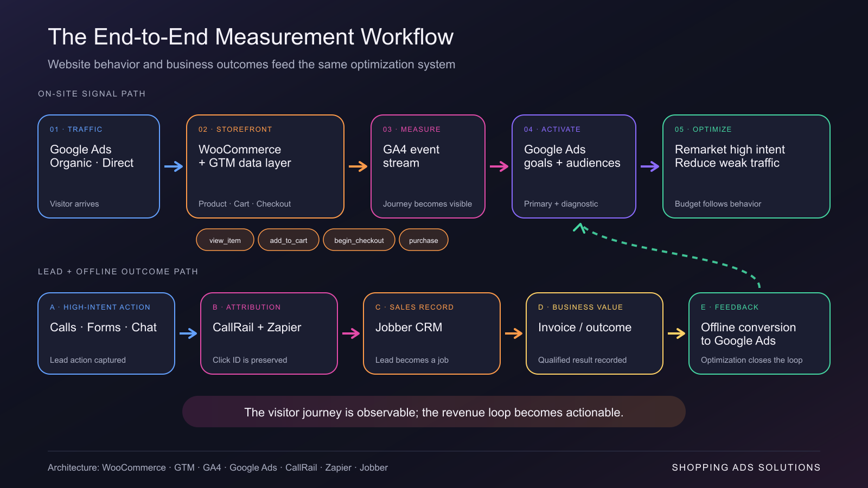This screenshot has height=488, width=868.
Task: Click the view_item event pill
Action: pos(225,240)
